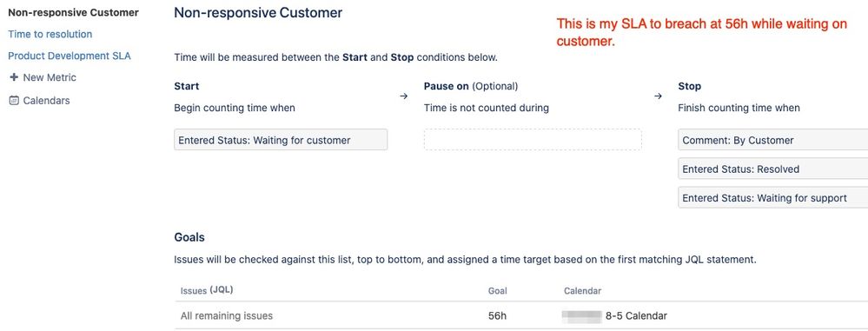Click the Calendar column header
868x331 pixels.
[x=582, y=290]
